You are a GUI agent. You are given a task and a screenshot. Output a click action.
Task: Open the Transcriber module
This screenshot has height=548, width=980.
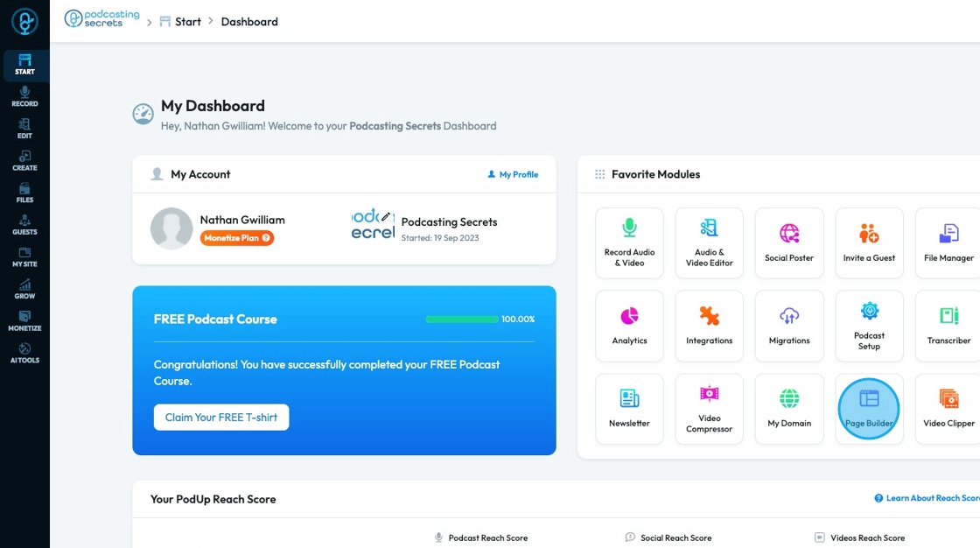[x=948, y=326]
